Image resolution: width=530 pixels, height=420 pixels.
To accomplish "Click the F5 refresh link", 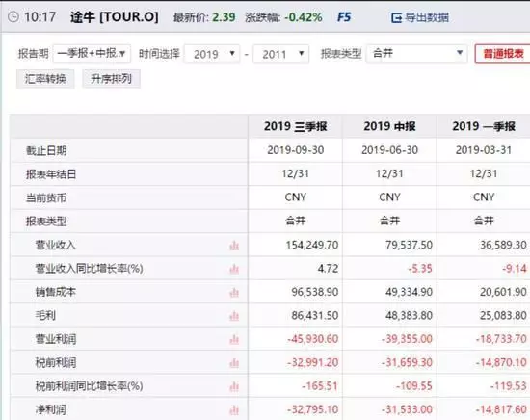I will [x=344, y=17].
